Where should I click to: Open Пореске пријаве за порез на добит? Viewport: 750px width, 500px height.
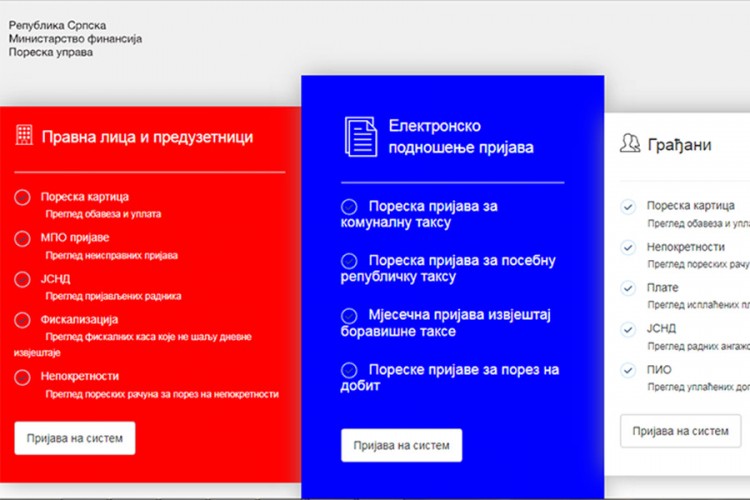[x=450, y=378]
